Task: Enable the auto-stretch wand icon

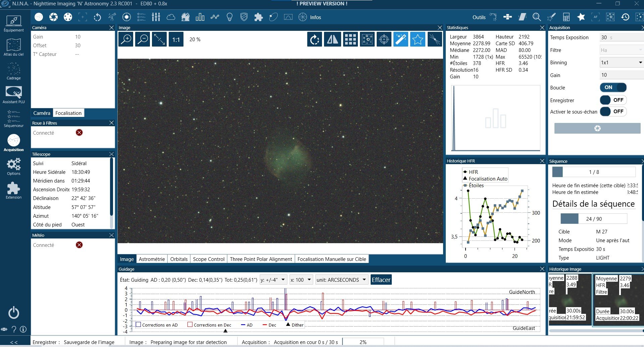Action: (400, 40)
